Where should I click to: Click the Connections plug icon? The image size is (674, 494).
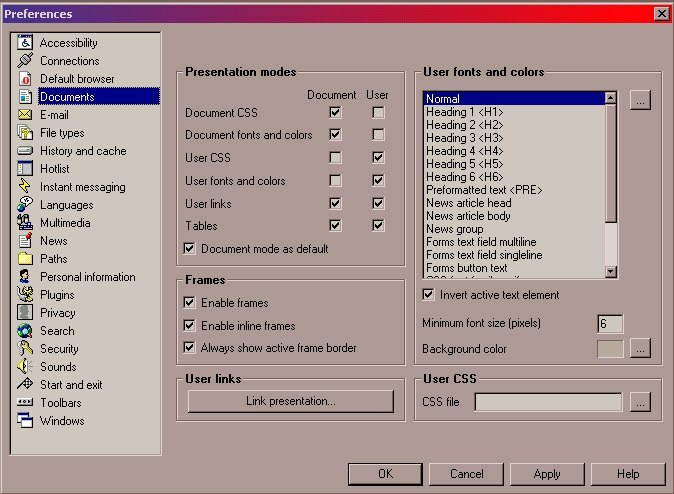point(26,61)
